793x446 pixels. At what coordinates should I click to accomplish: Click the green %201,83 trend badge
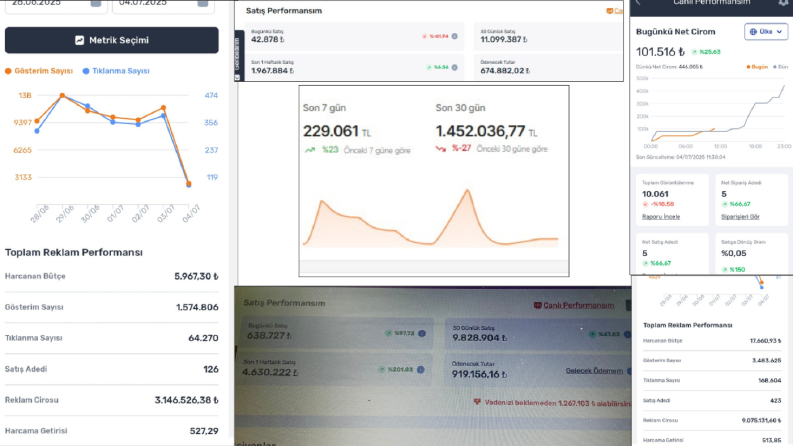point(396,370)
